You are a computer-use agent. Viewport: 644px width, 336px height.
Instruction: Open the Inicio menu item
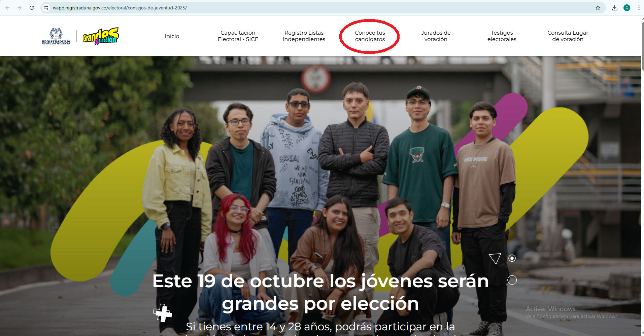172,36
